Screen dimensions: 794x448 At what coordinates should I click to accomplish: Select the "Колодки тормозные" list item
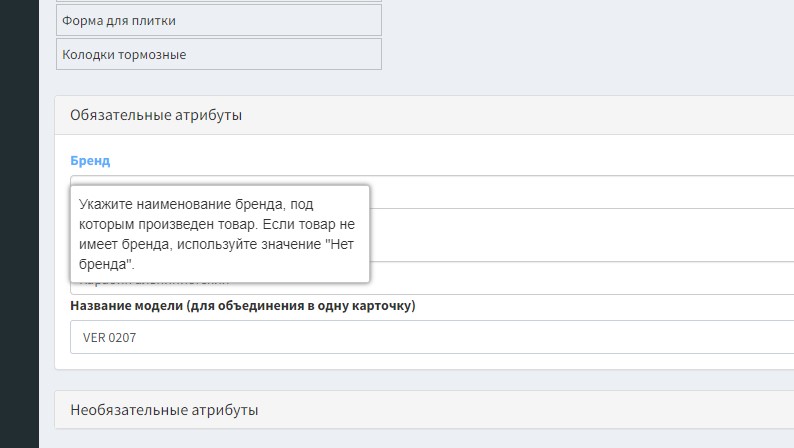[x=219, y=54]
